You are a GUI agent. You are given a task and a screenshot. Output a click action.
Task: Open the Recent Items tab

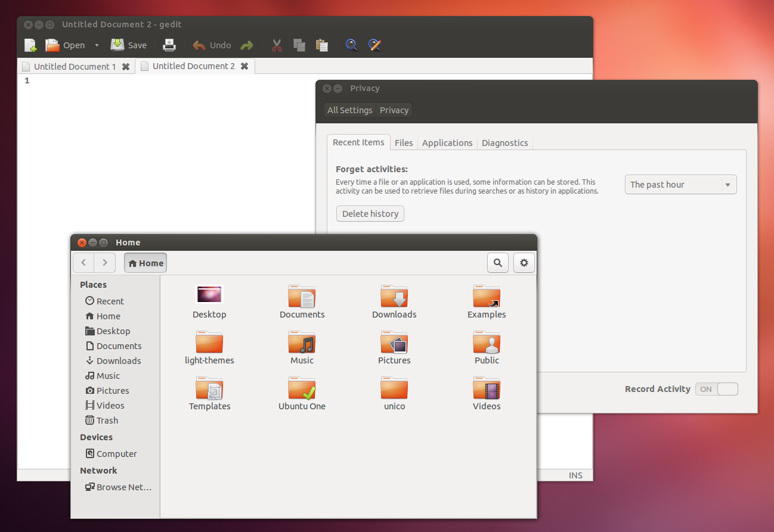[358, 142]
